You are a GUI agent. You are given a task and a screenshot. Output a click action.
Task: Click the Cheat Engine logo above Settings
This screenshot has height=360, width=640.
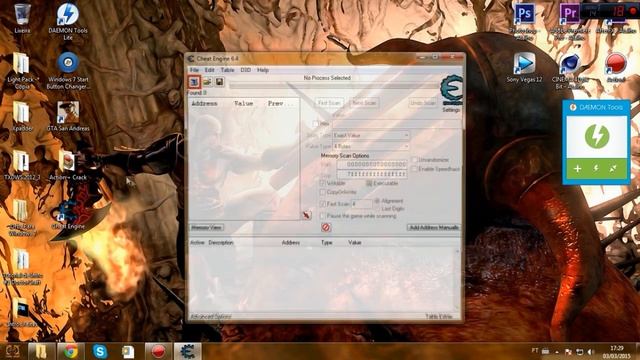point(451,90)
